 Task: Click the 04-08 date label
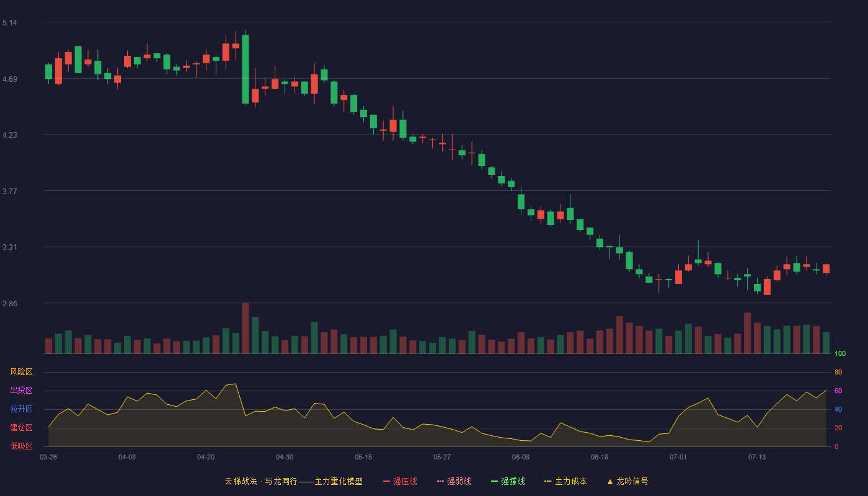(127, 457)
